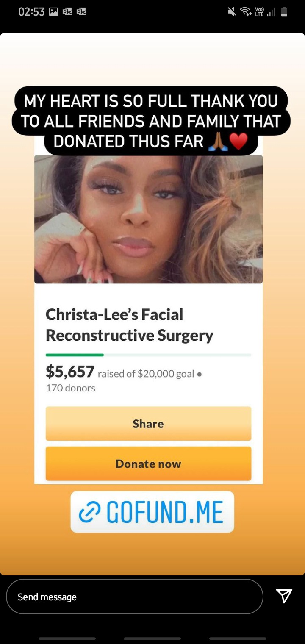Tap the fundraiser cover photo
This screenshot has width=305, height=644.
click(x=148, y=219)
